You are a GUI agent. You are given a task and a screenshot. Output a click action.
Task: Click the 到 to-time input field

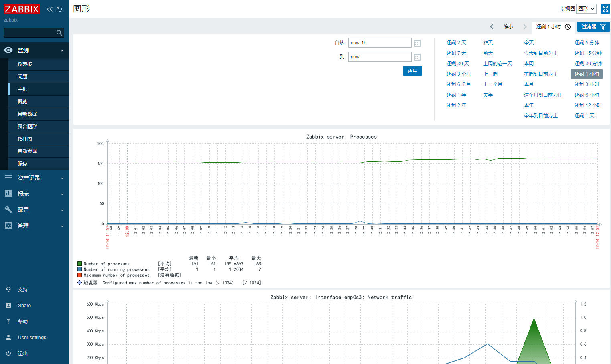coord(380,57)
